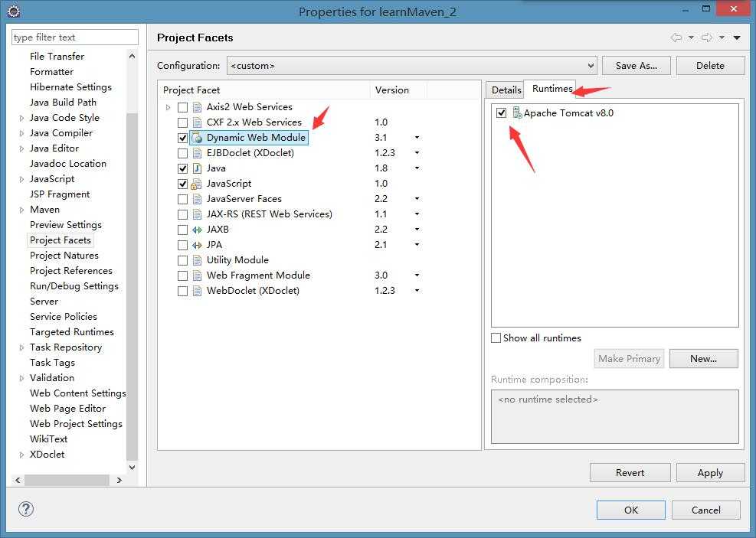756x538 pixels.
Task: Click the Utility Module icon
Action: tap(197, 260)
